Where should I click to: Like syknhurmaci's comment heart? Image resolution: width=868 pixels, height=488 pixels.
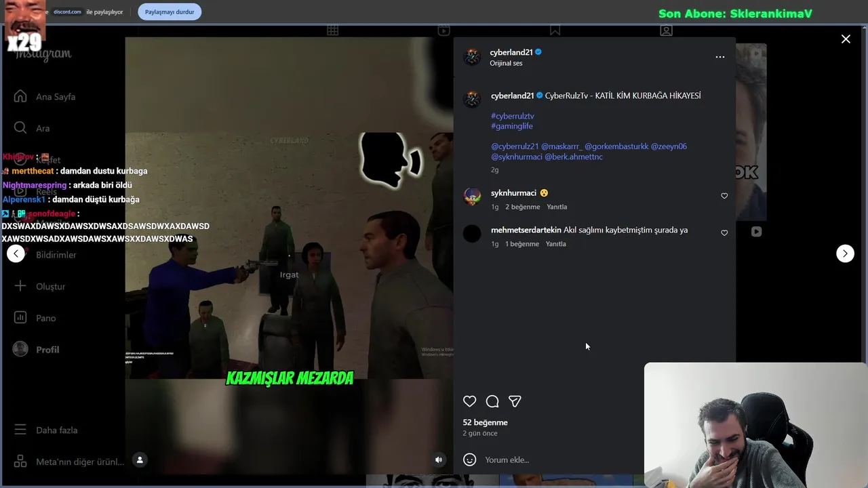pyautogui.click(x=724, y=196)
